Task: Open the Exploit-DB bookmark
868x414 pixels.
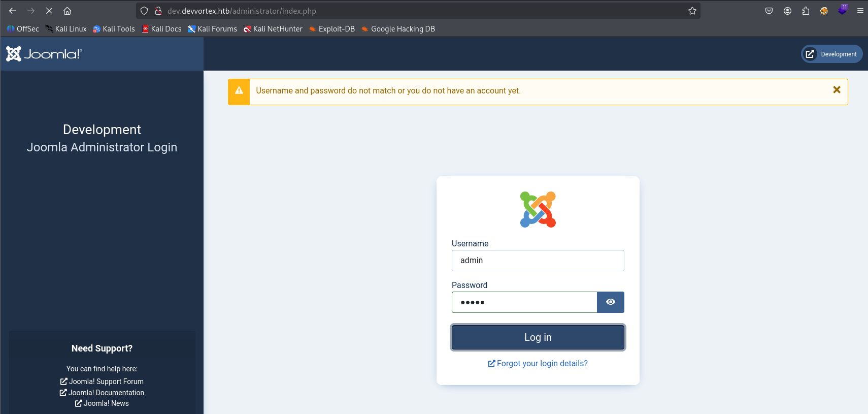Action: coord(331,29)
